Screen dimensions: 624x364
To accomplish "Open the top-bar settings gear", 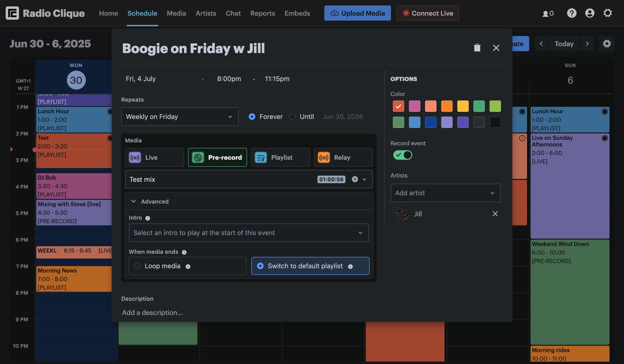I will click(x=607, y=13).
